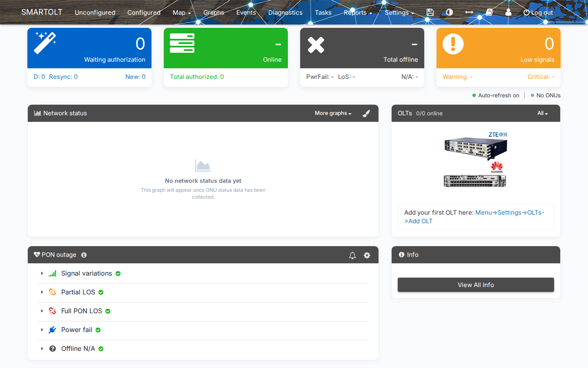Open the Events page
The height and width of the screenshot is (368, 588).
click(246, 13)
